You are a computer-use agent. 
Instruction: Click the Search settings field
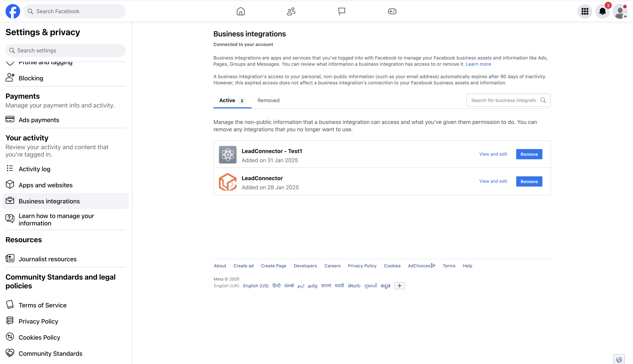(x=66, y=51)
